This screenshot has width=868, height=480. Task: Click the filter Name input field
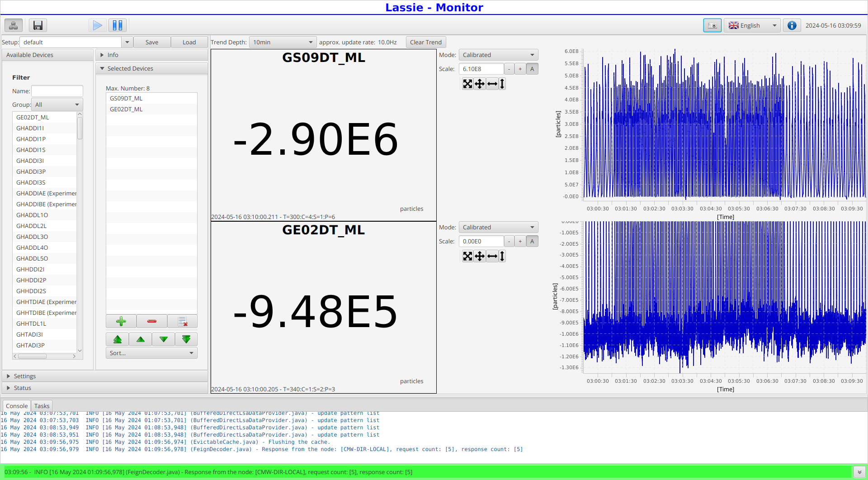pyautogui.click(x=57, y=91)
